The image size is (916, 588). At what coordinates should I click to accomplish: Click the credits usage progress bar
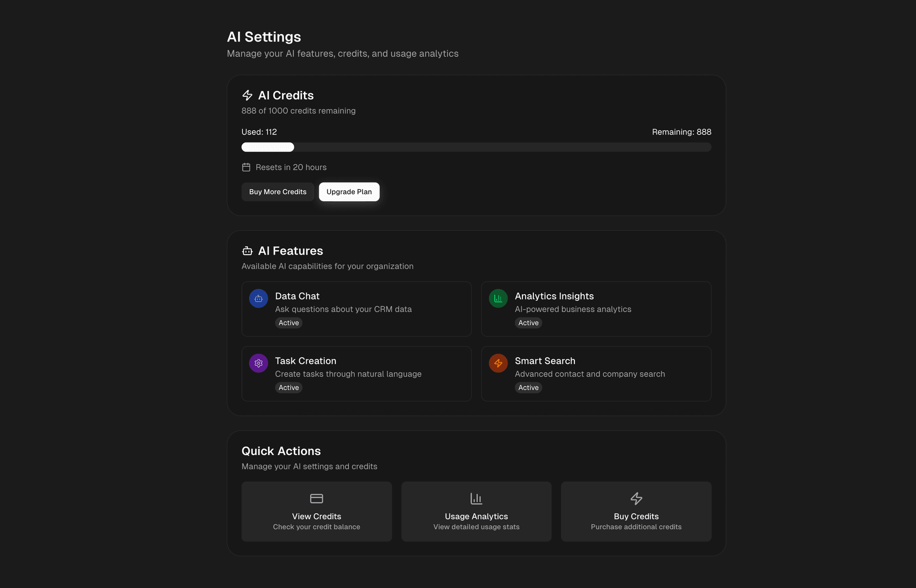click(x=476, y=147)
